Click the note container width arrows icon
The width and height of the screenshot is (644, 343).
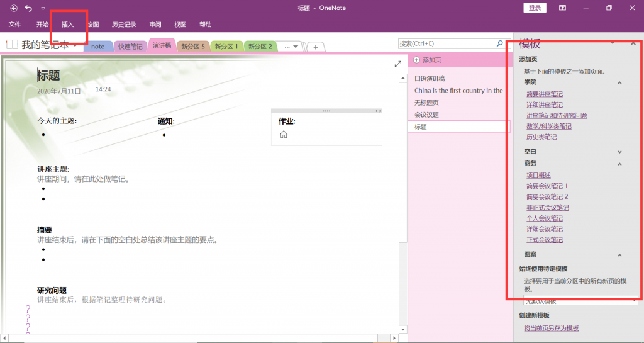(x=378, y=111)
